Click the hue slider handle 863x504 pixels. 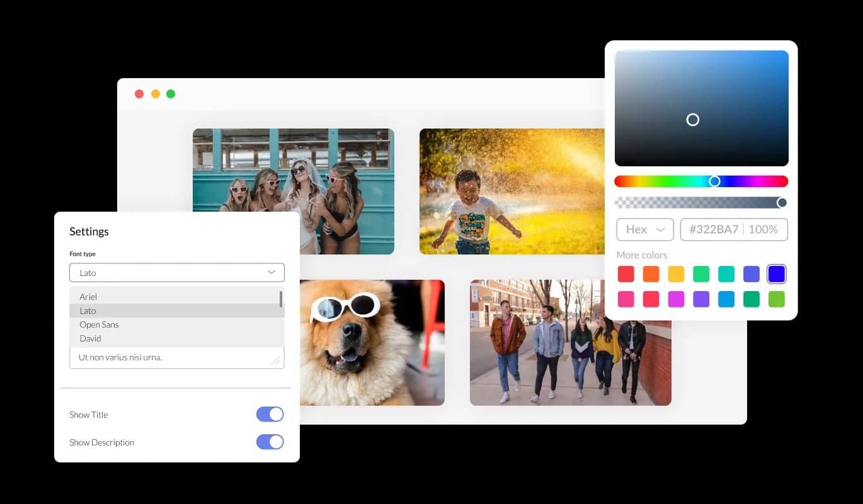(714, 181)
